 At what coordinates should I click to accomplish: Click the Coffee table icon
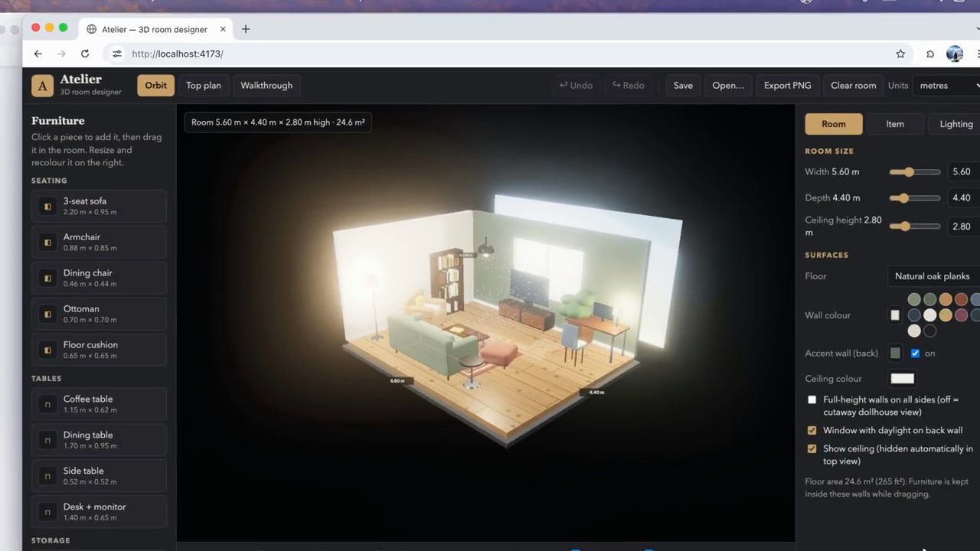(x=47, y=405)
